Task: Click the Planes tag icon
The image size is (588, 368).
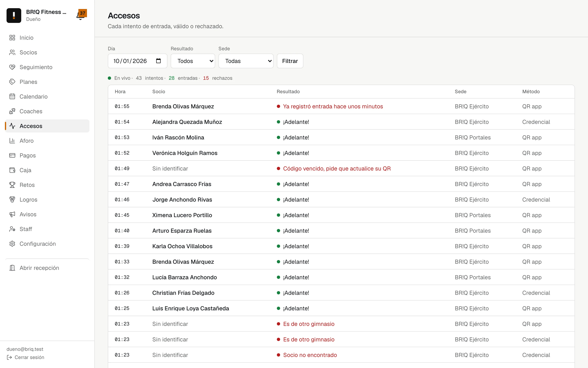Action: 12,82
